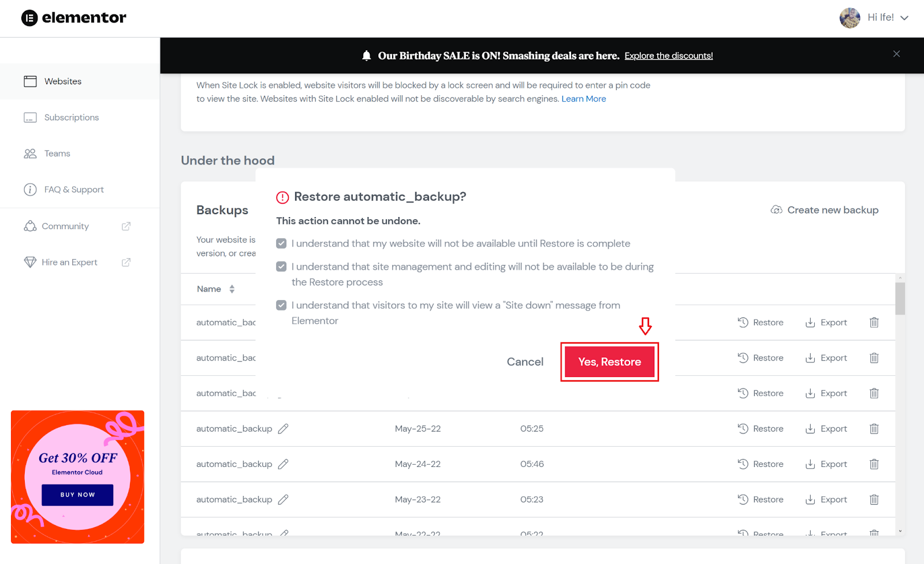Open the Hi Ife! account dropdown
Screen dimensions: 924x564
(x=888, y=18)
